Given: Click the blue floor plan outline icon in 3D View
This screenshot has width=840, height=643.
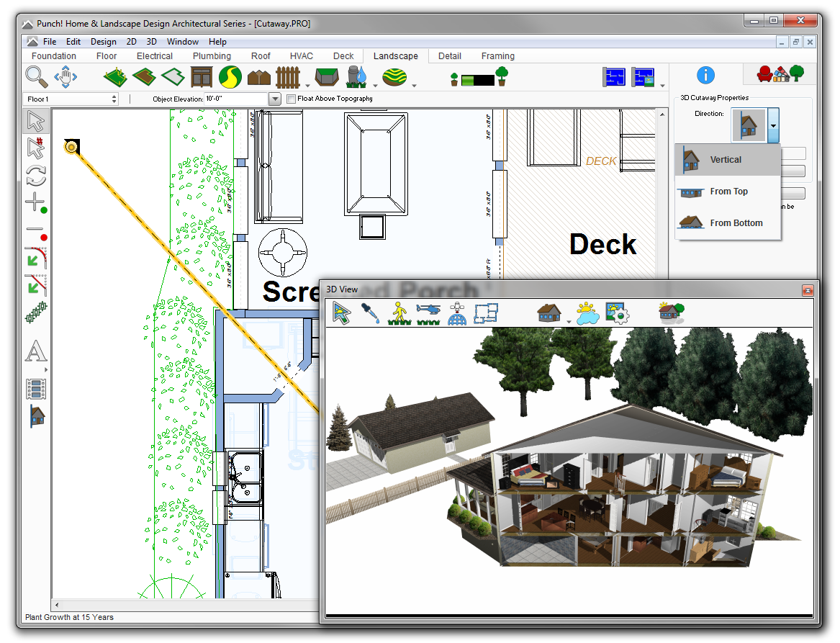Looking at the screenshot, I should tap(486, 313).
